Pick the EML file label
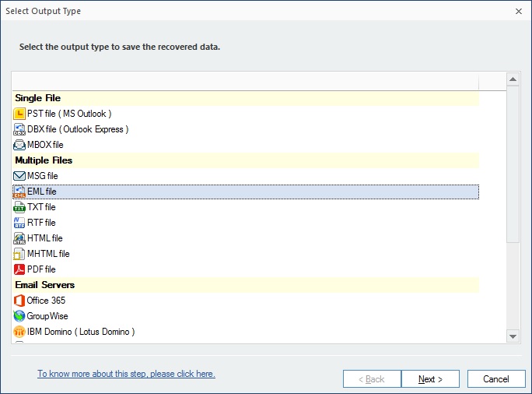Image resolution: width=532 pixels, height=394 pixels. (x=42, y=192)
